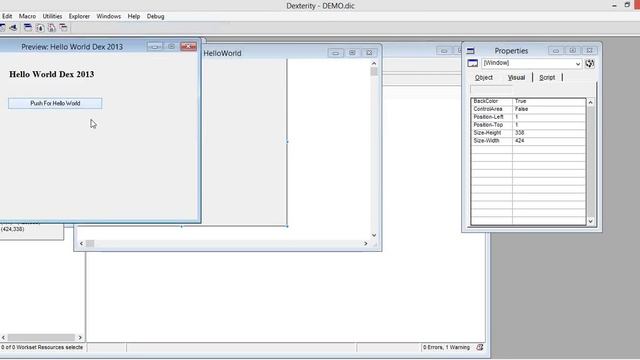Click the status bar warnings icon
This screenshot has height=360, width=640.
click(480, 347)
